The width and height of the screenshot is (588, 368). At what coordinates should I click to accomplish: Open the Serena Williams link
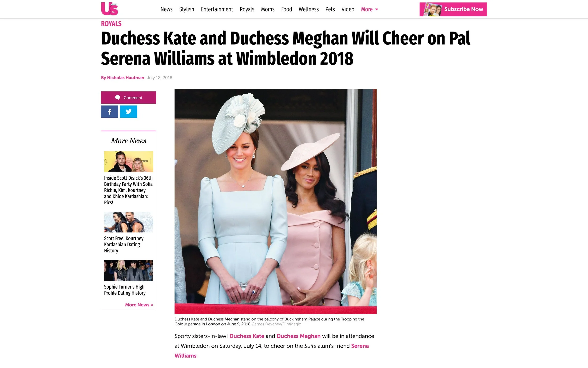[271, 351]
